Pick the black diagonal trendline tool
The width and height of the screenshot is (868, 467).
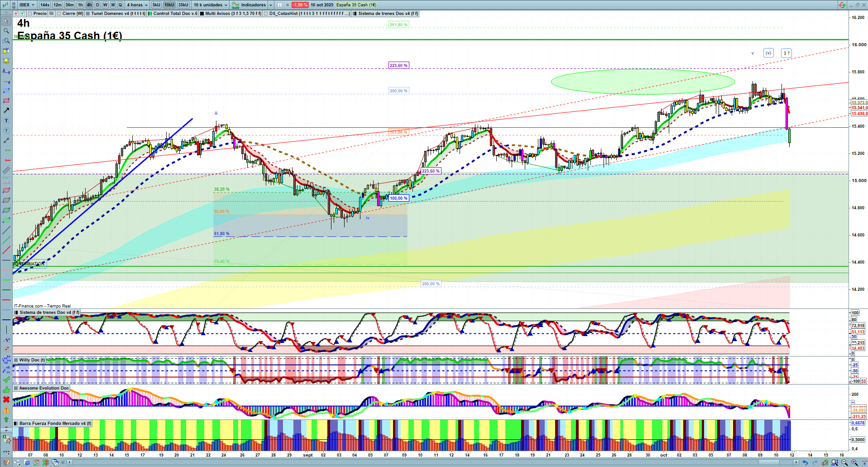point(6,230)
